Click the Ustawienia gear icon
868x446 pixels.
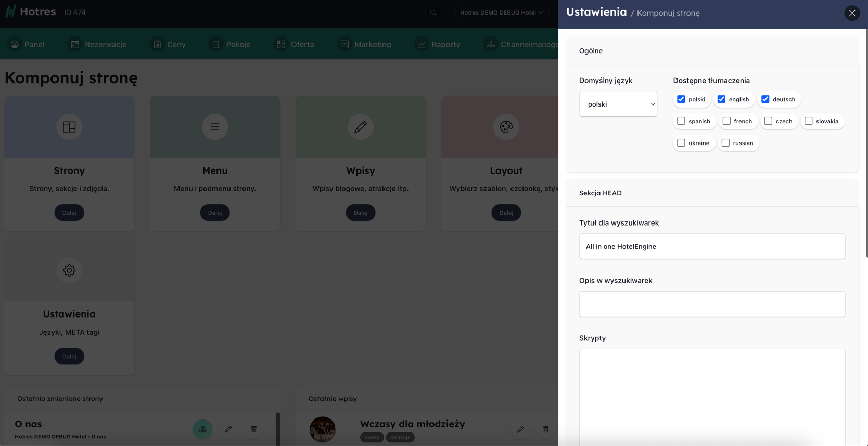(69, 270)
